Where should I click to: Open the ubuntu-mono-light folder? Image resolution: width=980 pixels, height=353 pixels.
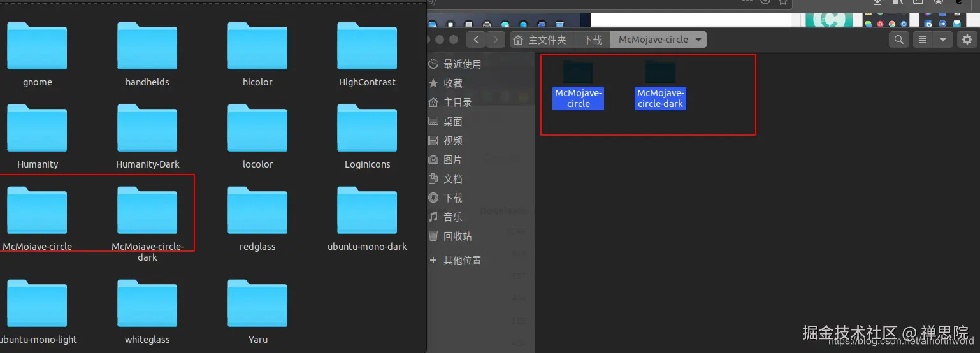37,312
